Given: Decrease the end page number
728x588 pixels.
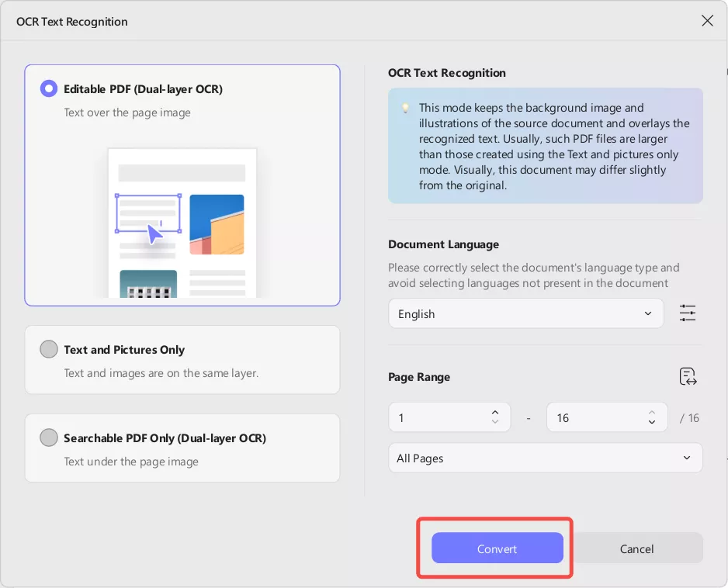Looking at the screenshot, I should (x=652, y=422).
